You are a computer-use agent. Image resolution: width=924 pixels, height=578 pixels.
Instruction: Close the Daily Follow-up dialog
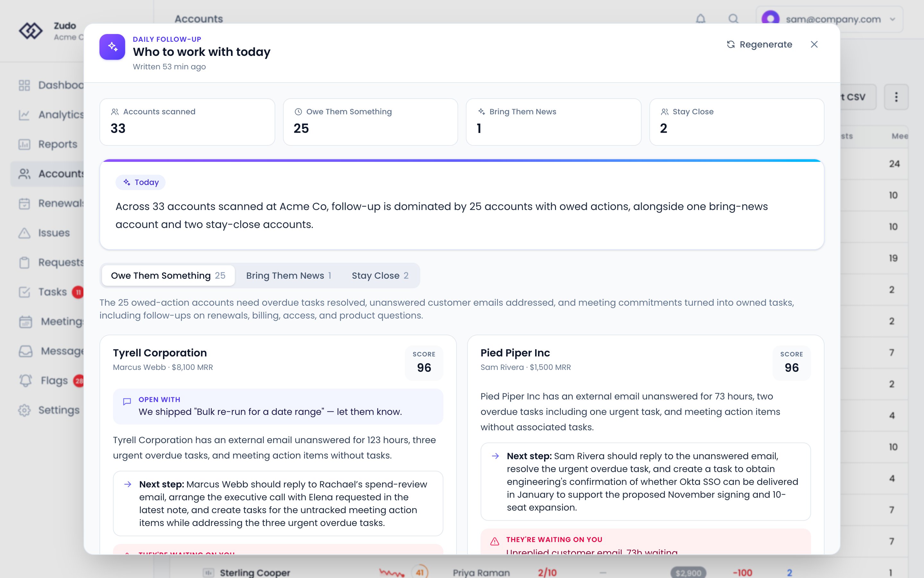pyautogui.click(x=814, y=45)
